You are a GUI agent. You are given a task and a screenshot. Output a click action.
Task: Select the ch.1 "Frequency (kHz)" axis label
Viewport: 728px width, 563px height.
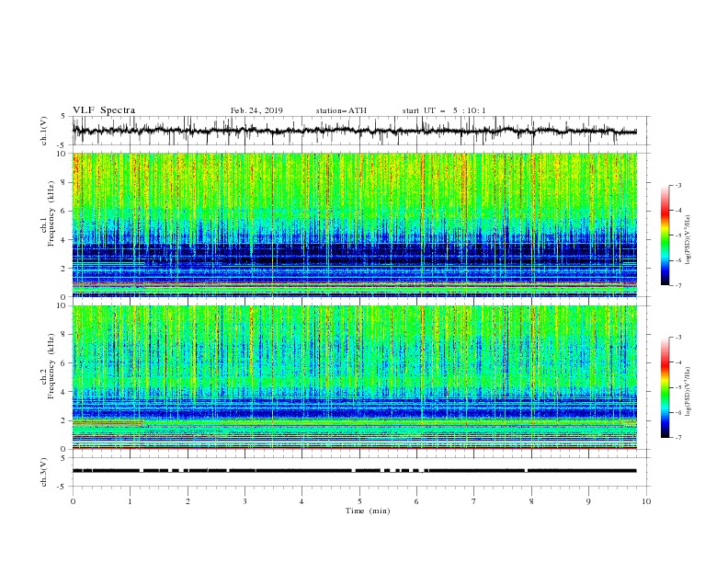coord(51,213)
